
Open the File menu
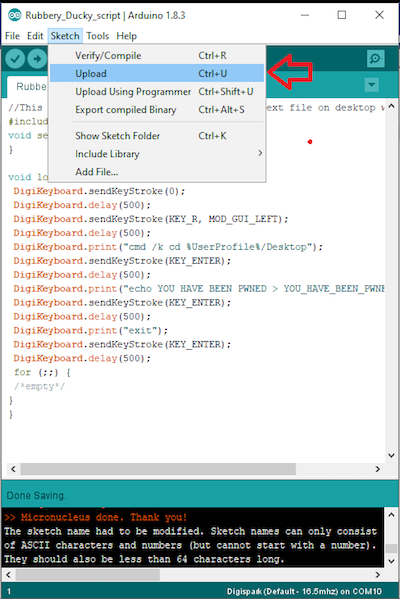click(12, 36)
